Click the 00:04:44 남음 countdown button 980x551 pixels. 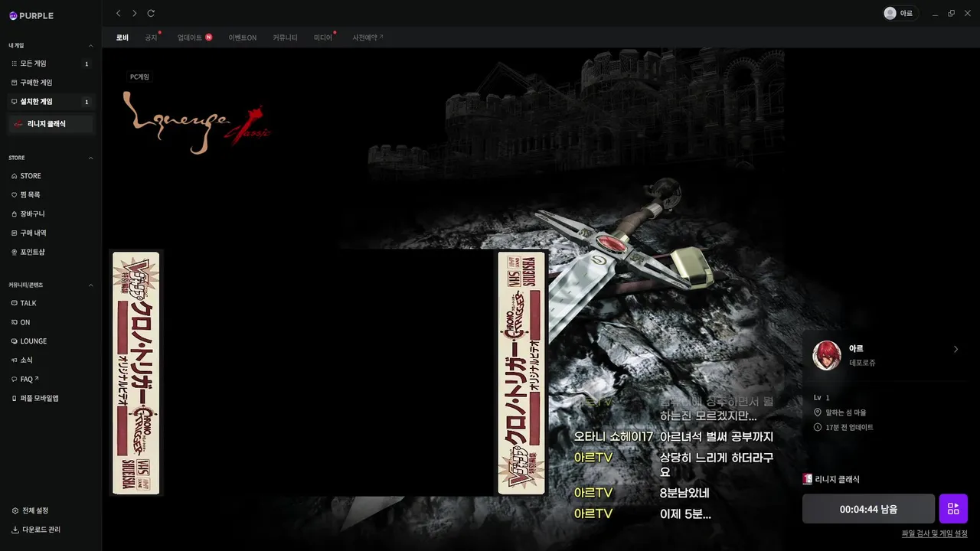pyautogui.click(x=868, y=509)
